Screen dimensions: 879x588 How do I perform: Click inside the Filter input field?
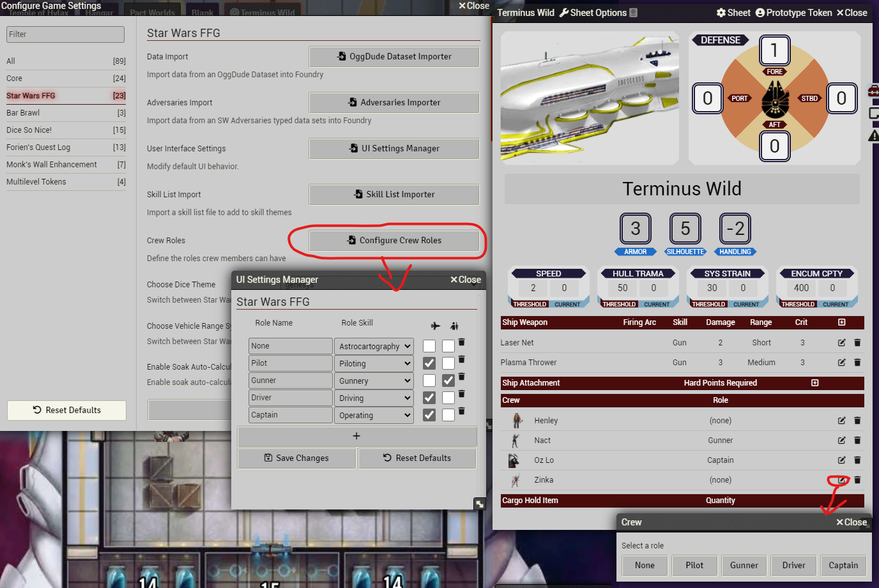[64, 34]
